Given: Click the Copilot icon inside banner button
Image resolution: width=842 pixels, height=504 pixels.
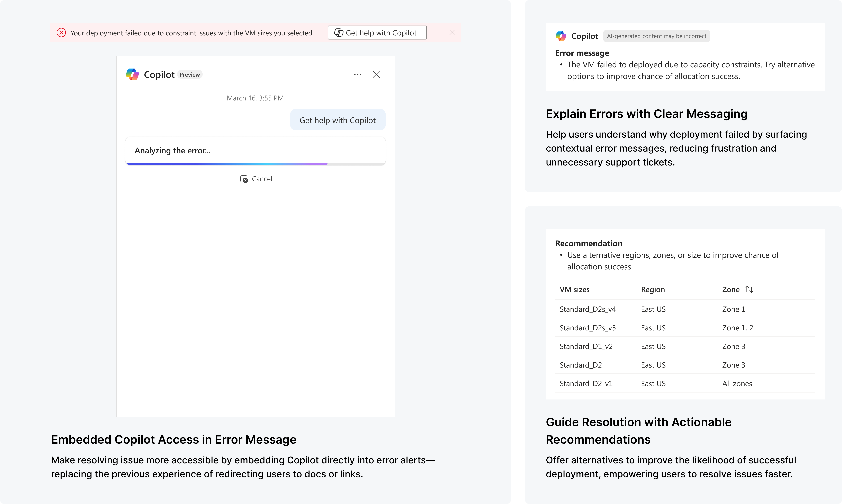Looking at the screenshot, I should [339, 33].
